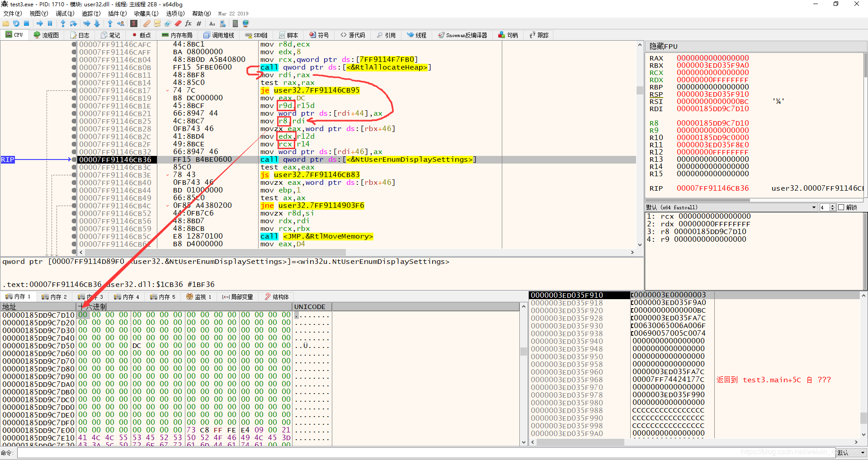Open the 调试 menu in menu bar
Screen dimensions: 868x460
(x=64, y=14)
